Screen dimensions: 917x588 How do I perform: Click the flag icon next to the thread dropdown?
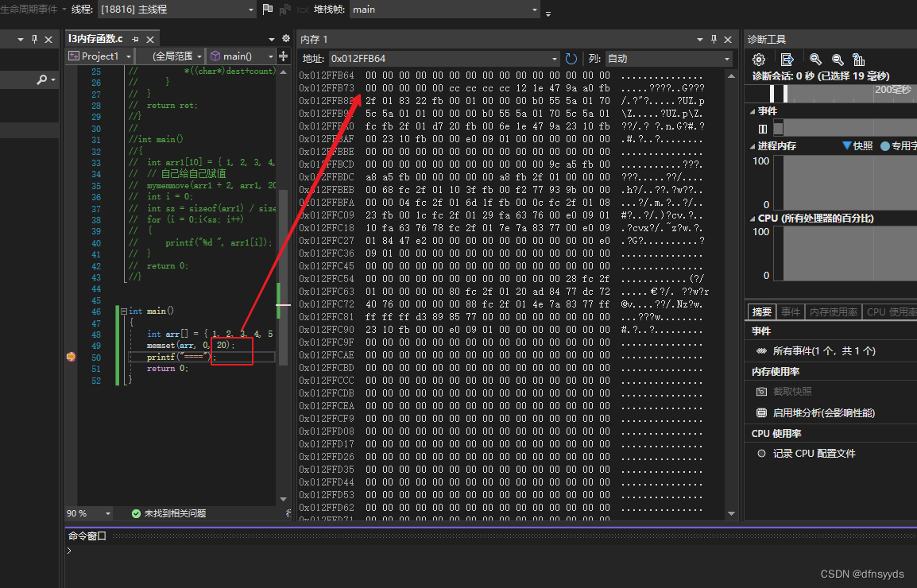point(268,10)
